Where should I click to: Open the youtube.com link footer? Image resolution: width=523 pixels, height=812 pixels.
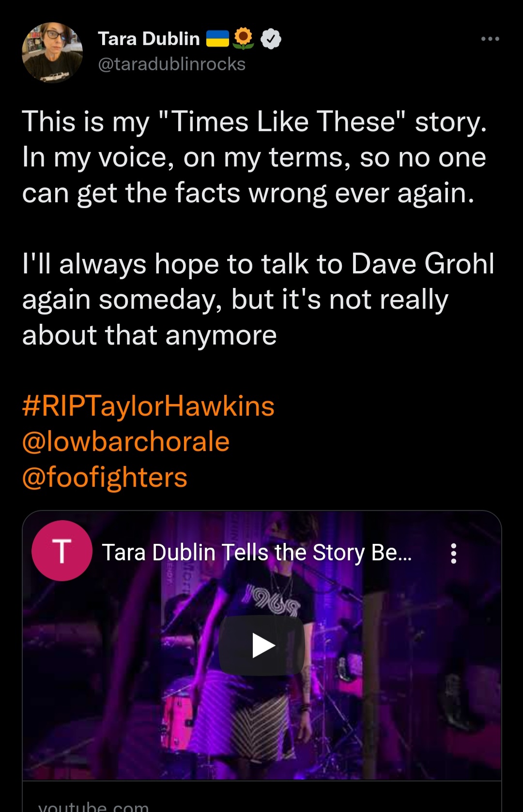pos(262,797)
